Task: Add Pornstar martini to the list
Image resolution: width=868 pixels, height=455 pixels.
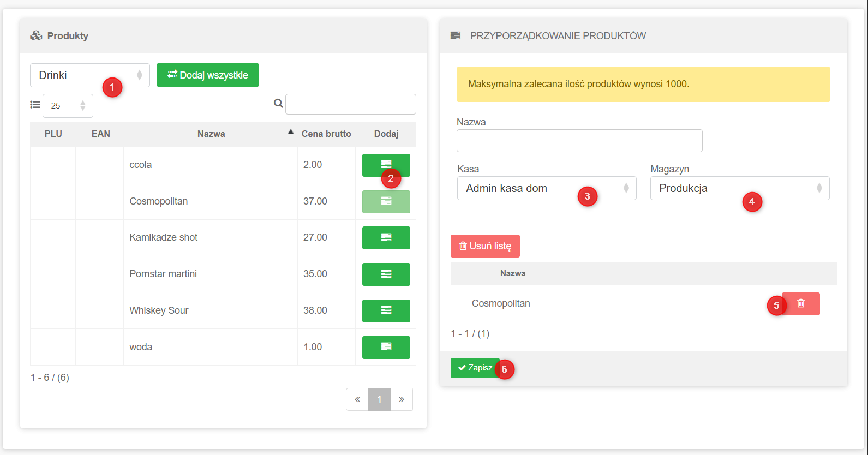Action: (386, 274)
